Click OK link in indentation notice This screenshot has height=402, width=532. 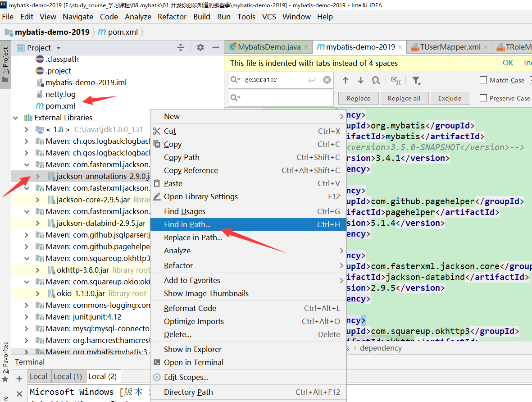click(x=508, y=63)
